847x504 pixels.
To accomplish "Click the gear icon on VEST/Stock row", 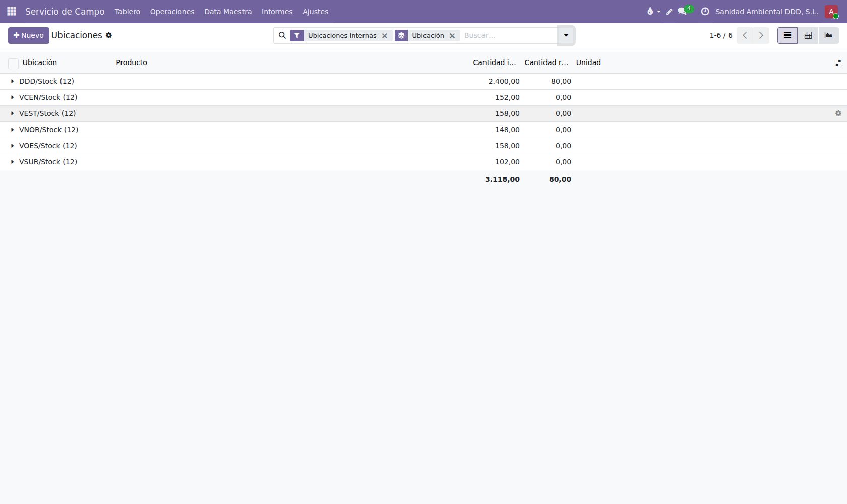I will 838,113.
